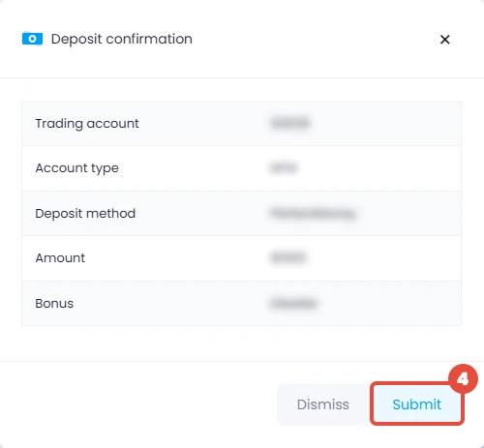Click the blurred Bonus value
The height and width of the screenshot is (448, 484).
[x=293, y=303]
